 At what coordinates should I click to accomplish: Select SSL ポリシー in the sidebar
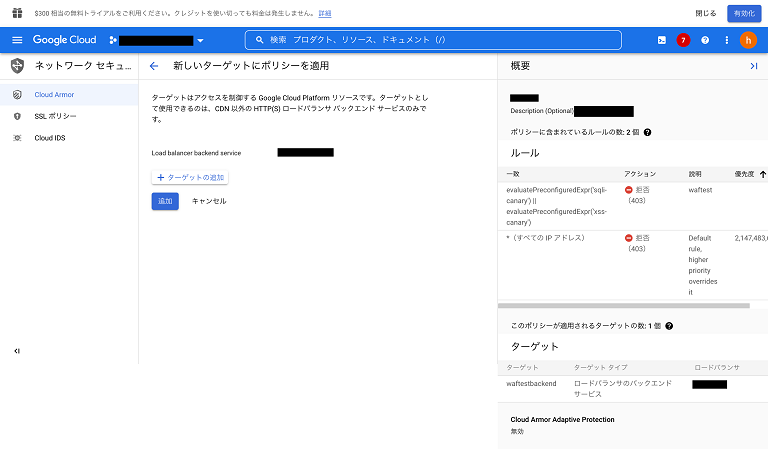point(55,116)
